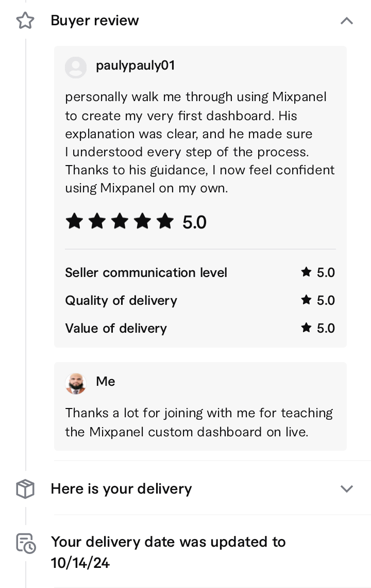The height and width of the screenshot is (588, 371).
Task: Click the Buyer review star icon
Action: point(25,21)
